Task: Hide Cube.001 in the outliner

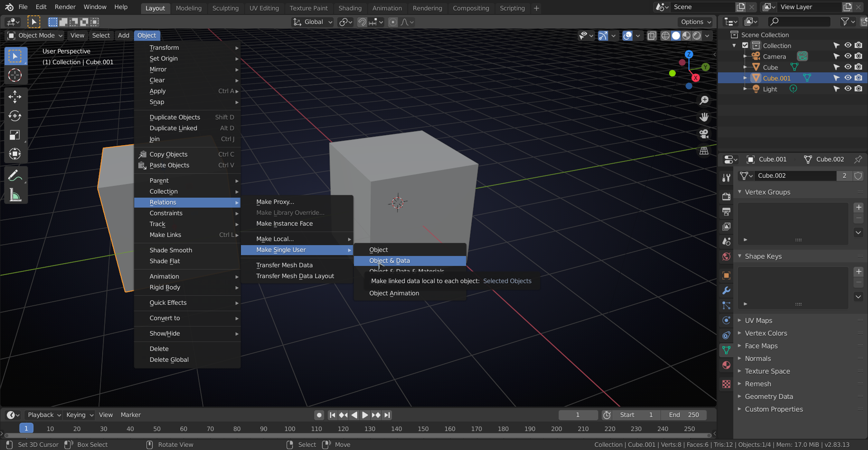Action: (x=848, y=78)
